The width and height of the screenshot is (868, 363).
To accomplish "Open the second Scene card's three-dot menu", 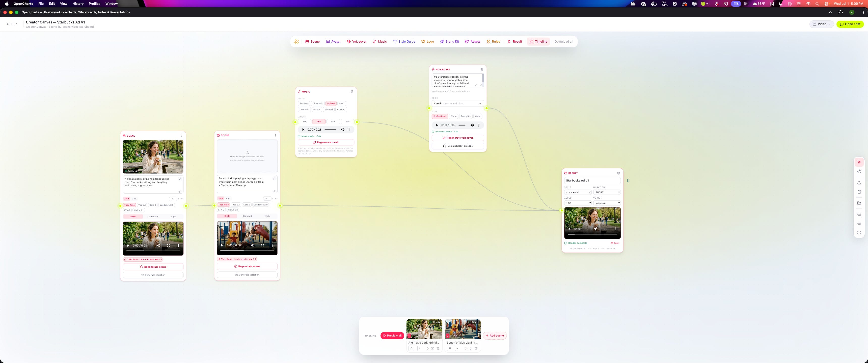I will coord(275,135).
